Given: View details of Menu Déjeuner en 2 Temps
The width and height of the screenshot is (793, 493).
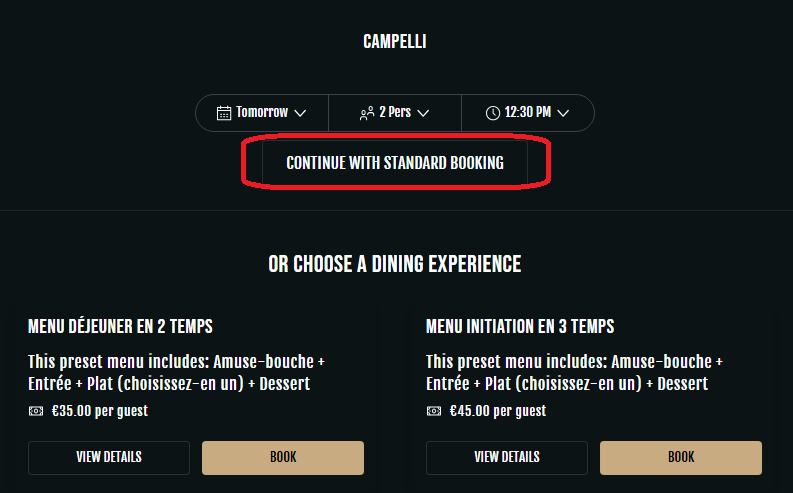Looking at the screenshot, I should point(109,457).
